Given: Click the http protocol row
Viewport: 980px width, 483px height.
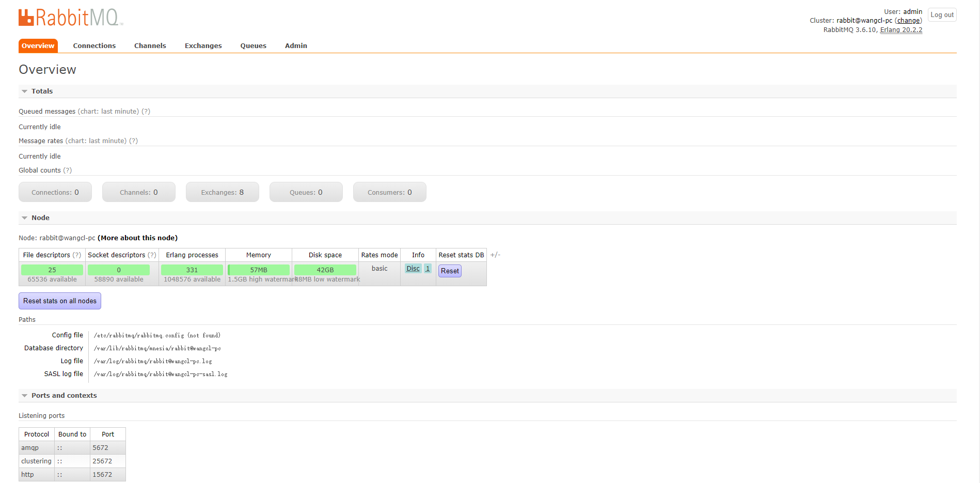Looking at the screenshot, I should (72, 475).
